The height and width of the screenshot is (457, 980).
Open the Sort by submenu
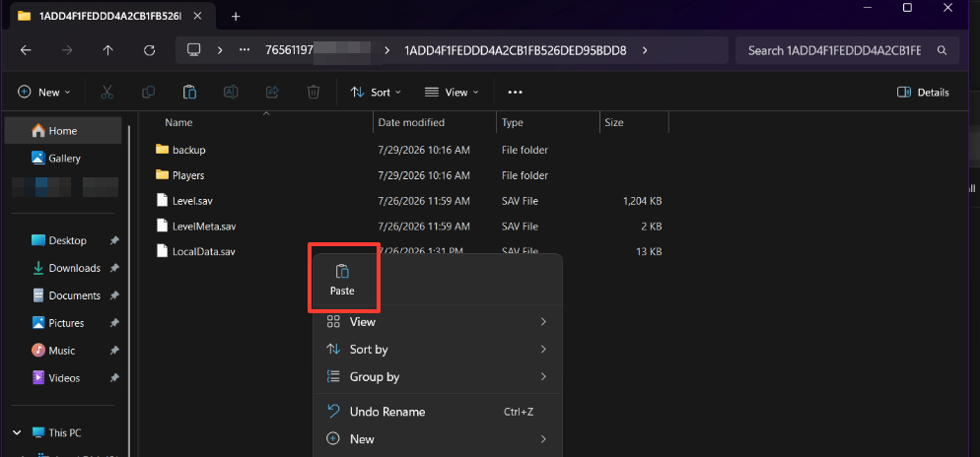click(437, 350)
